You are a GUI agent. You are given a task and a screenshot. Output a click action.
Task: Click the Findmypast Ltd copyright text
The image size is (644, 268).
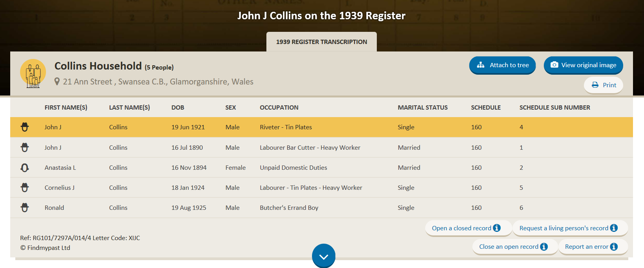(x=45, y=248)
